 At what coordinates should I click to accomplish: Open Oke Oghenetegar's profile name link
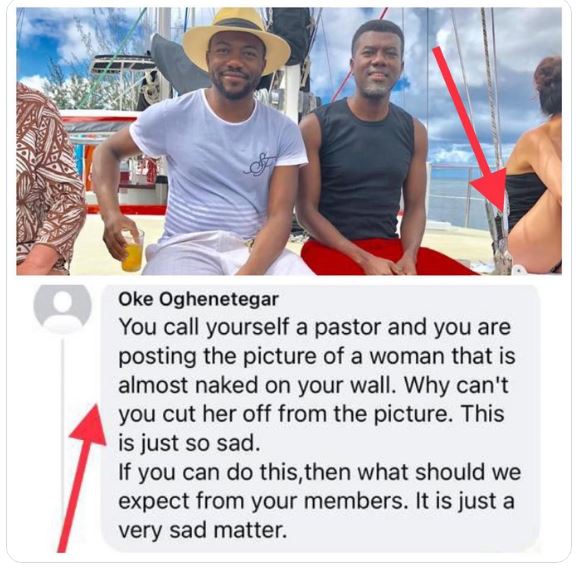[x=198, y=299]
